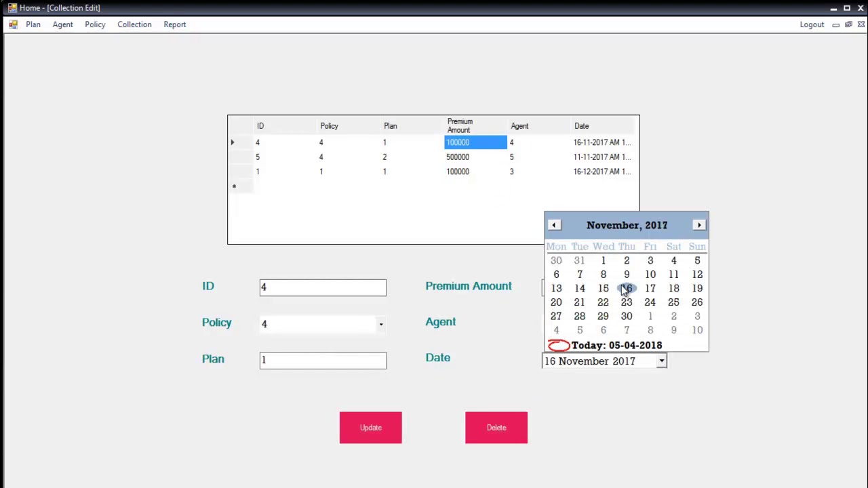Screen dimensions: 868x488
Task: Open the Agent menu
Action: tap(63, 24)
